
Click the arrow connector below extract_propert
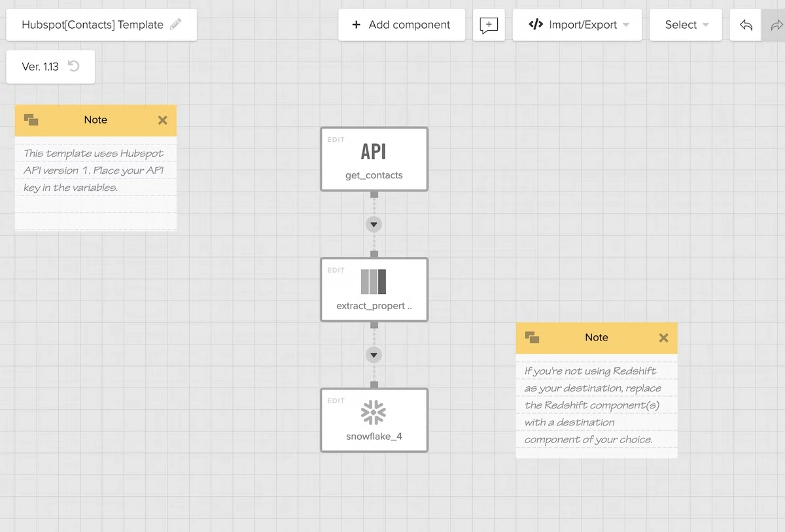374,355
